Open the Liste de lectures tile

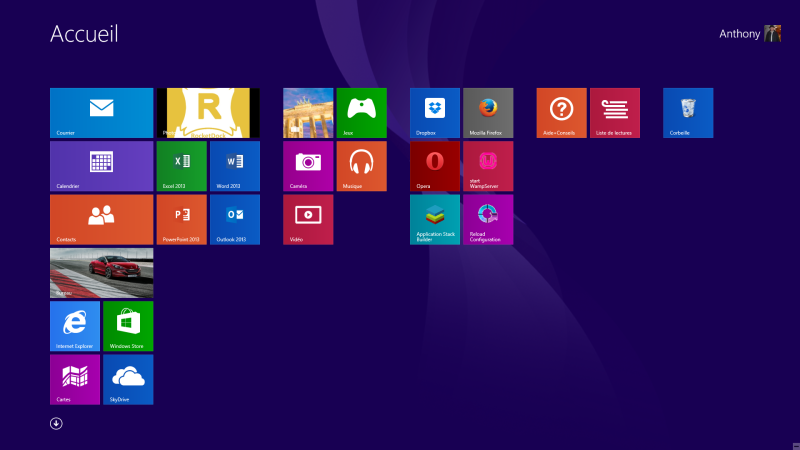pos(615,113)
